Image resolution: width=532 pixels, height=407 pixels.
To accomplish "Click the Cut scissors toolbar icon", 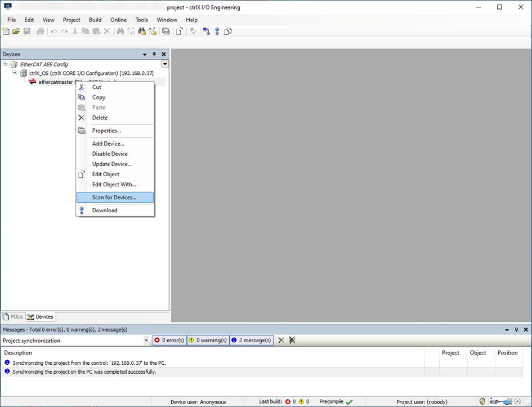I will pyautogui.click(x=75, y=31).
